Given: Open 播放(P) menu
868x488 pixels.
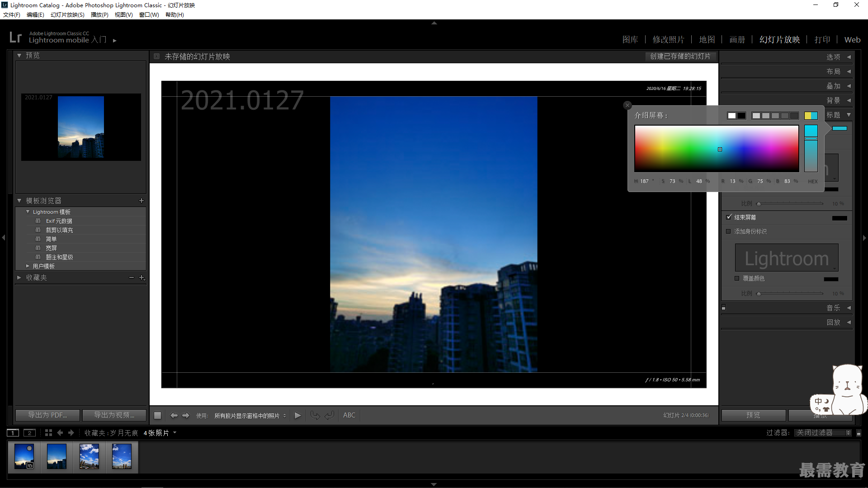Looking at the screenshot, I should pyautogui.click(x=99, y=15).
